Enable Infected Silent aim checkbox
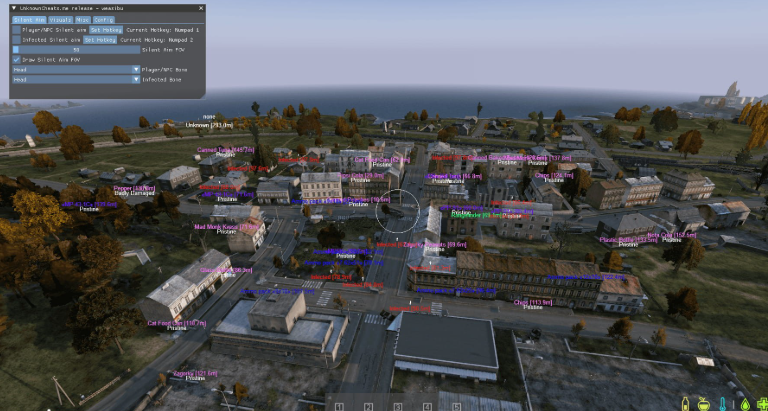This screenshot has width=768, height=411. point(17,40)
